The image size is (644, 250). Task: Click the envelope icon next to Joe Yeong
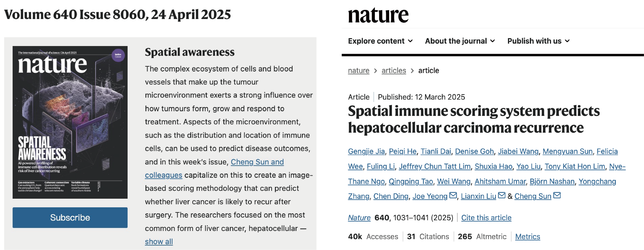coord(453,195)
